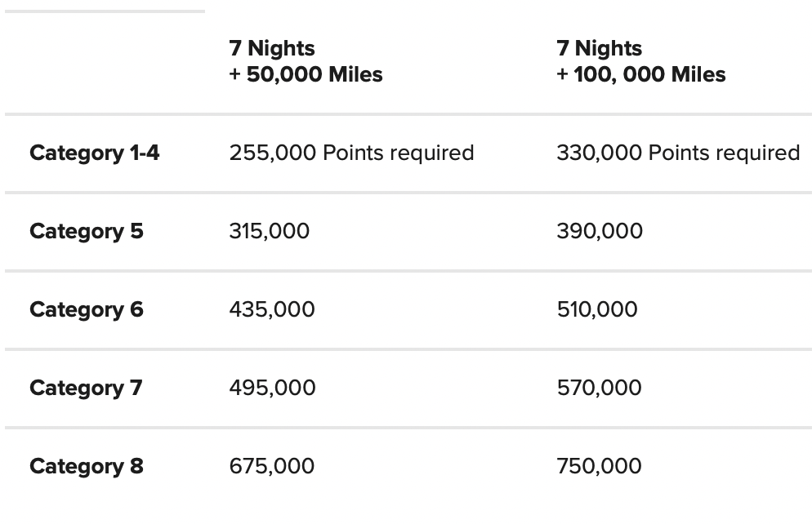Select the Category 5 row label
The width and height of the screenshot is (812, 524).
click(87, 231)
